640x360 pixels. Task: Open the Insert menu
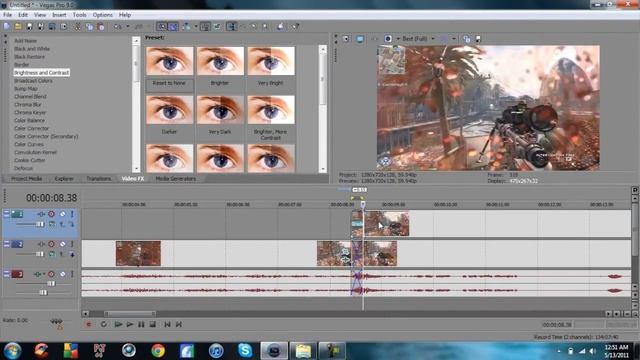pos(59,15)
